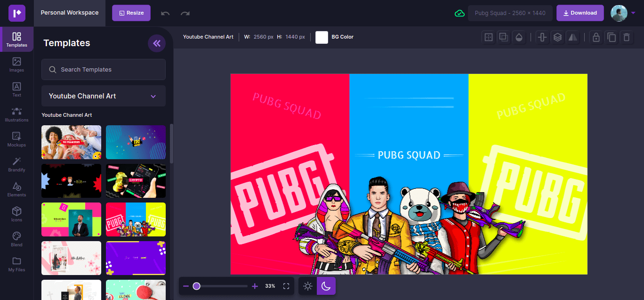Image resolution: width=644 pixels, height=300 pixels.
Task: Click the Resize button
Action: pos(131,13)
